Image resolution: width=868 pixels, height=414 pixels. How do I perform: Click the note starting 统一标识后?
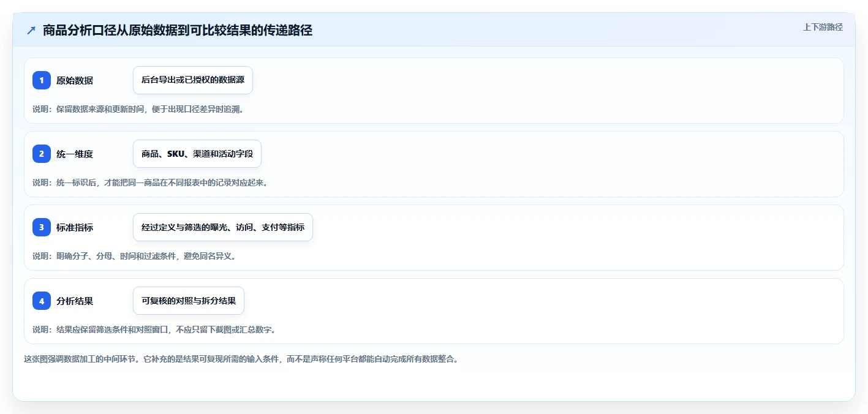click(150, 183)
